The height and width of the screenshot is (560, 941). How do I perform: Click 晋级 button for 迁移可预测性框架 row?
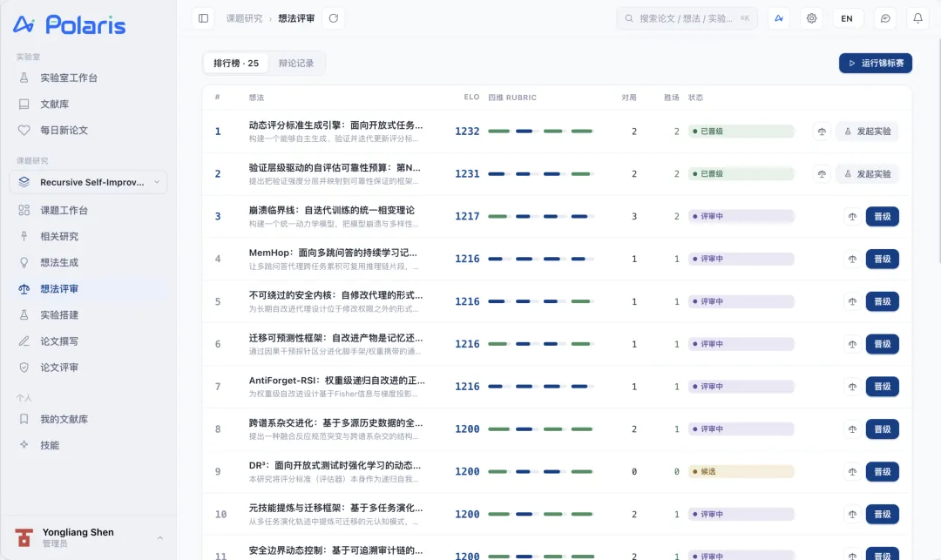(882, 344)
